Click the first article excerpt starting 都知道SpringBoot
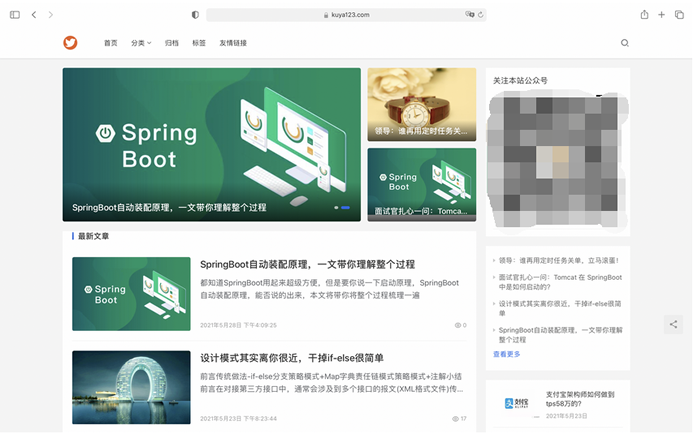The width and height of the screenshot is (698, 443). [329, 289]
